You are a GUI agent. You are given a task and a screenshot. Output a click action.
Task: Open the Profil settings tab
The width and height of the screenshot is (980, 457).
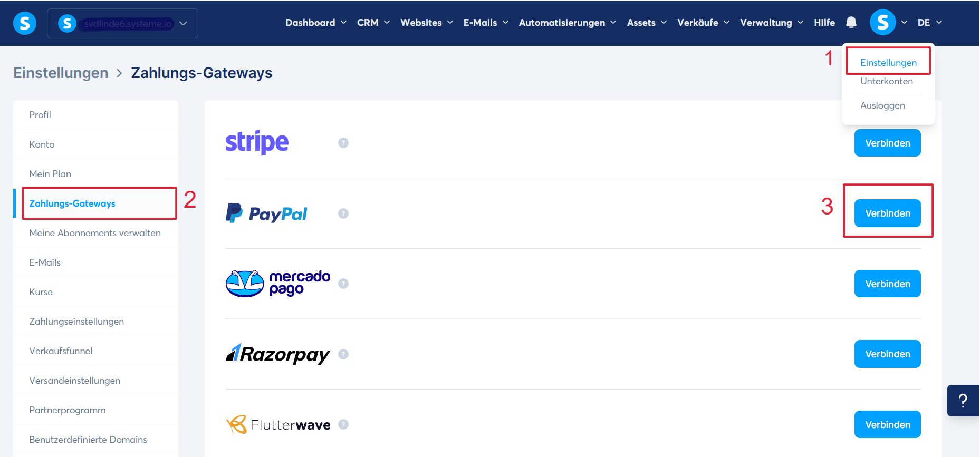[x=96, y=115]
